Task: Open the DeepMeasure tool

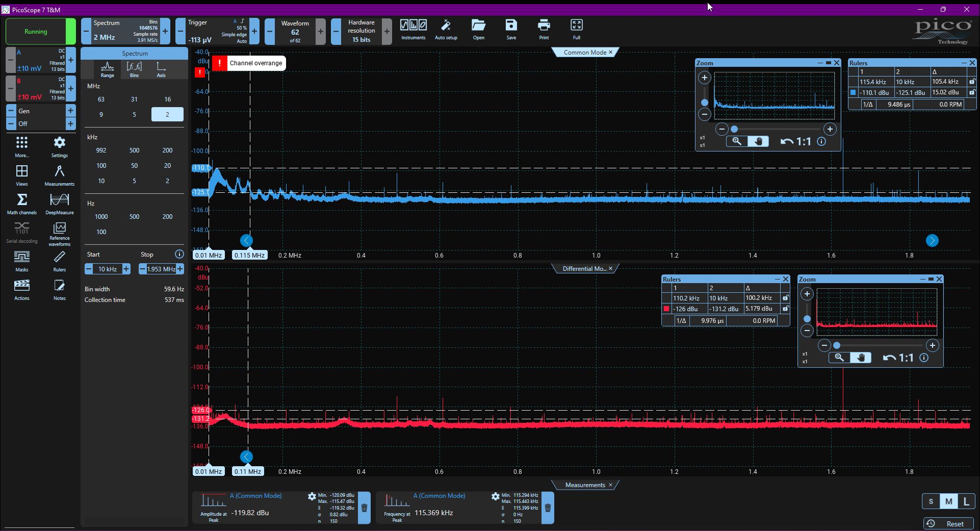Action: 60,204
